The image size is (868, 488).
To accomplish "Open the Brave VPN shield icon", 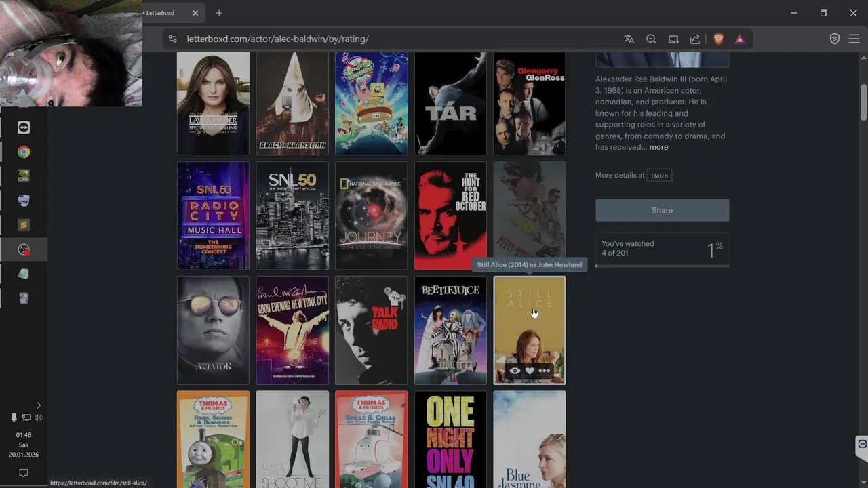I will click(835, 39).
